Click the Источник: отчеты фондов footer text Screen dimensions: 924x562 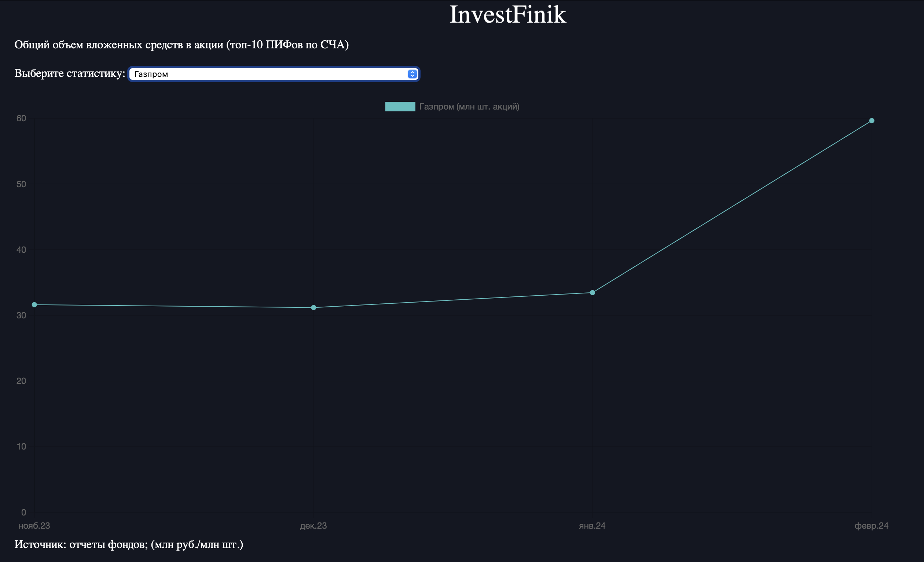129,544
